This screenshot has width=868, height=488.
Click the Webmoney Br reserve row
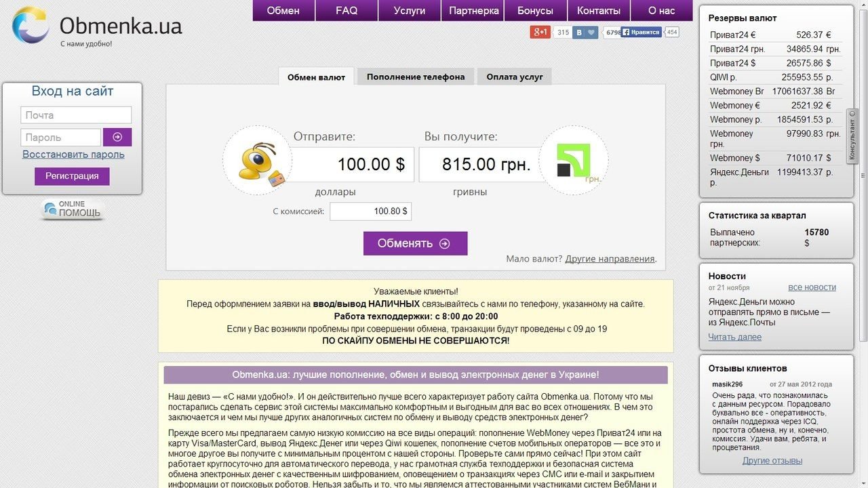click(776, 91)
